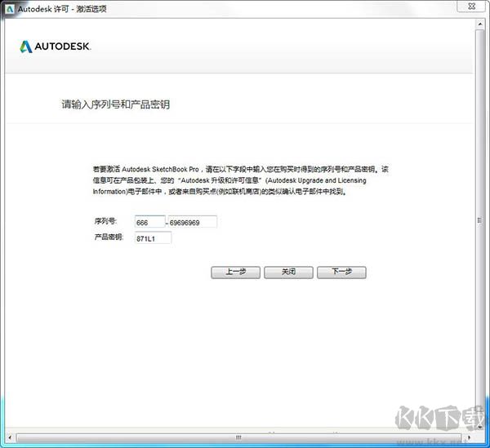
Task: Click the Autodesk logo in header
Action: 56,47
